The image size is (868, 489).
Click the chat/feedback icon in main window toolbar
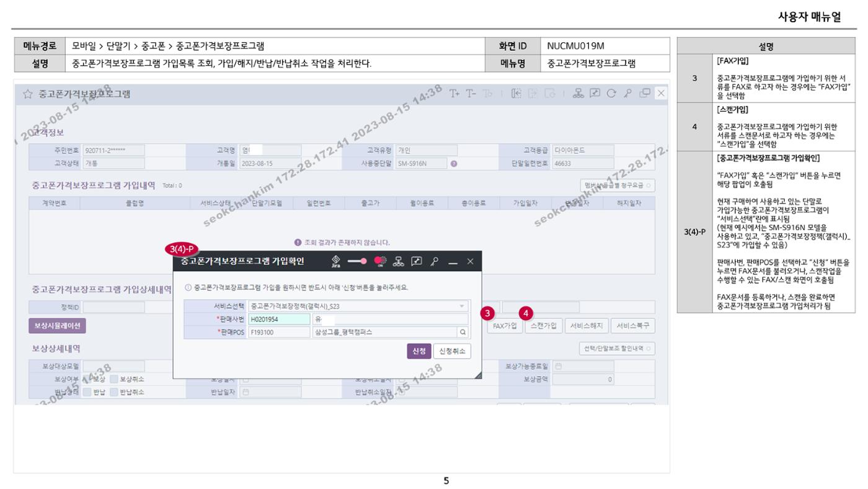pyautogui.click(x=595, y=94)
